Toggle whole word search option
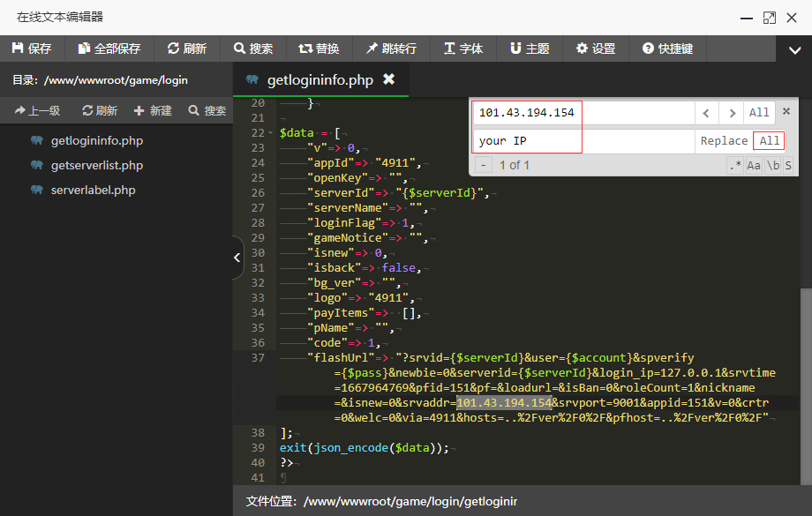 tap(772, 165)
